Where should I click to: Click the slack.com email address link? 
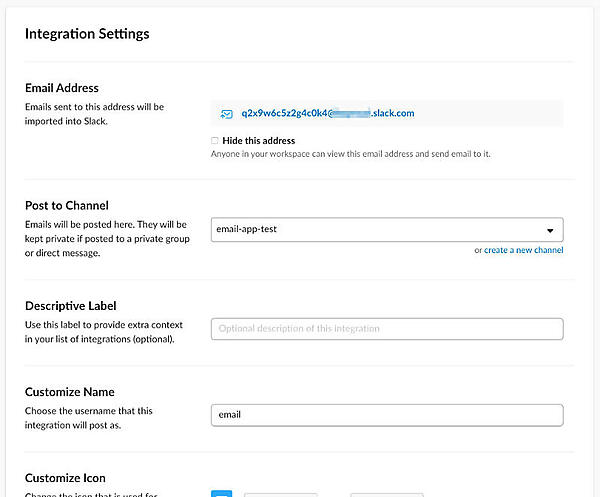(x=328, y=113)
